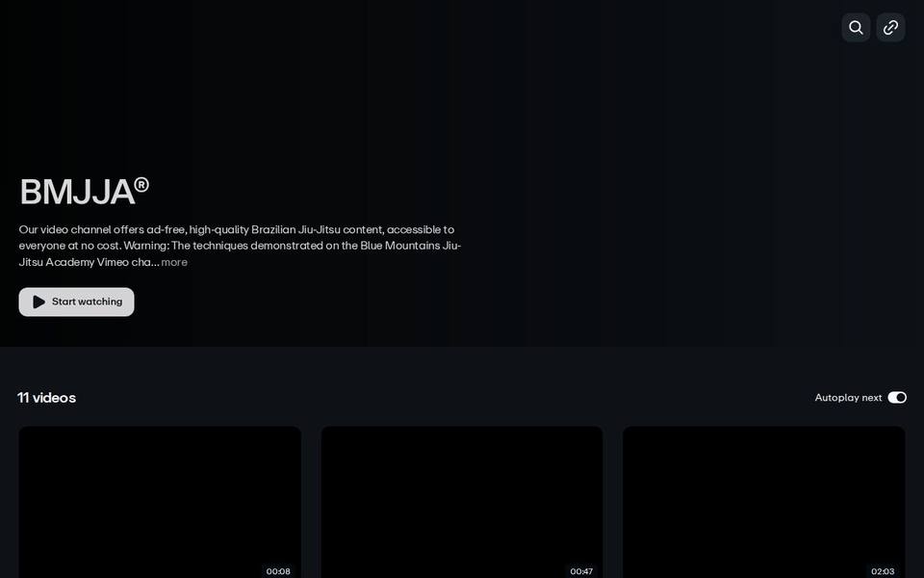Image resolution: width=924 pixels, height=578 pixels.
Task: Expand description with the more link
Action: 174,262
